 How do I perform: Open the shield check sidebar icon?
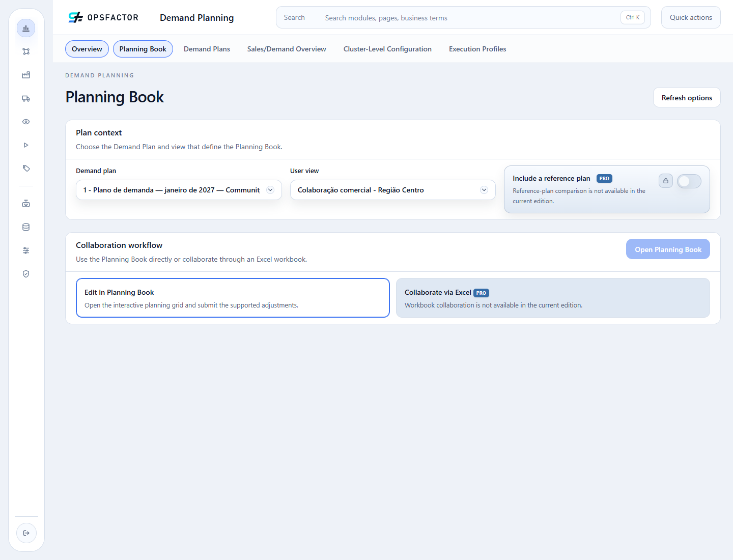[x=26, y=274]
